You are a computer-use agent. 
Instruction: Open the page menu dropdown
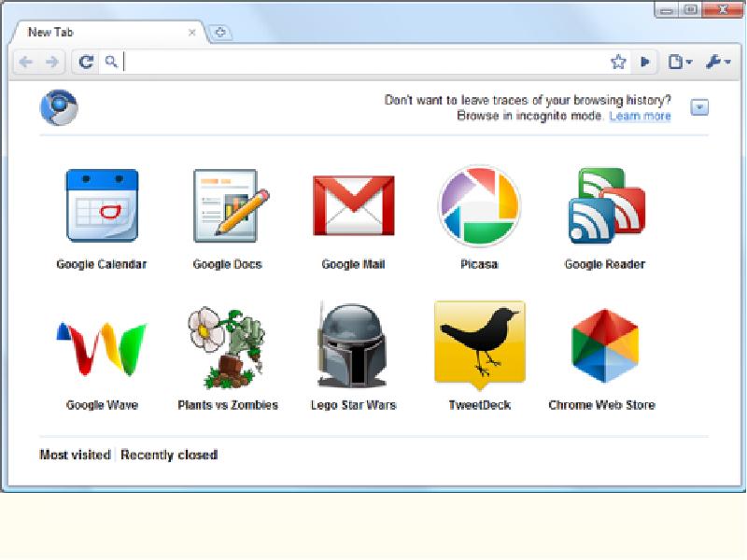(681, 62)
